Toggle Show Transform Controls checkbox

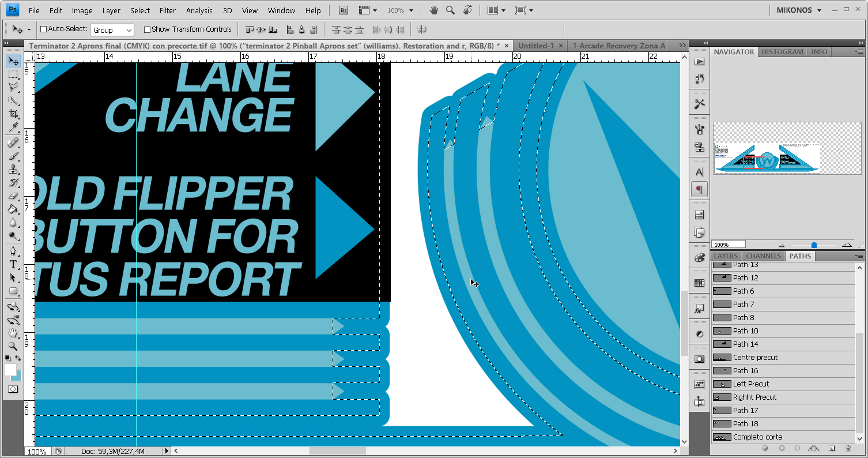point(147,29)
